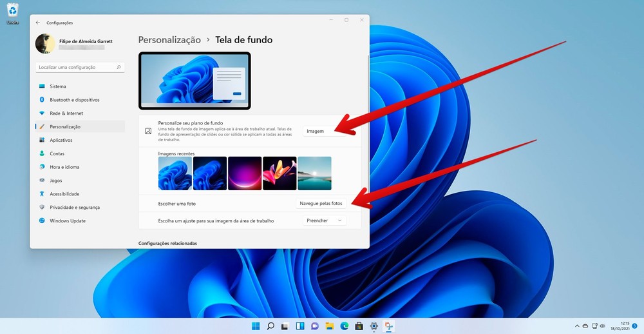
Task: Click the Localizar uma configuração search field
Action: (x=80, y=67)
